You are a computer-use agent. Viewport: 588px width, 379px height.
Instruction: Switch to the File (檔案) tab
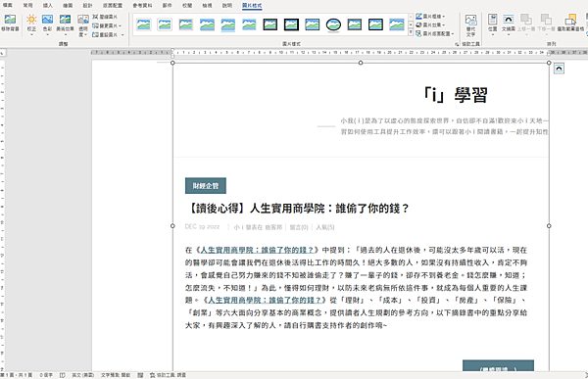click(x=8, y=5)
